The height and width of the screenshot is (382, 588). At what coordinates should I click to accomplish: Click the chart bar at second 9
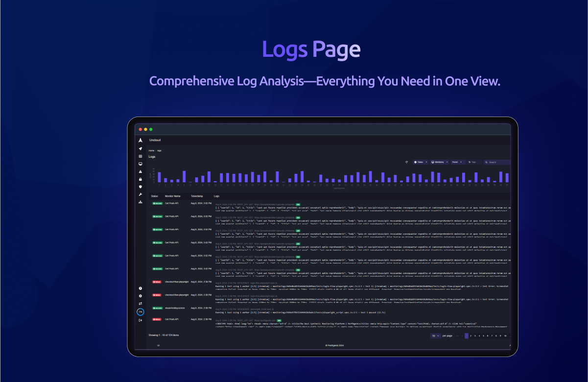(209, 177)
